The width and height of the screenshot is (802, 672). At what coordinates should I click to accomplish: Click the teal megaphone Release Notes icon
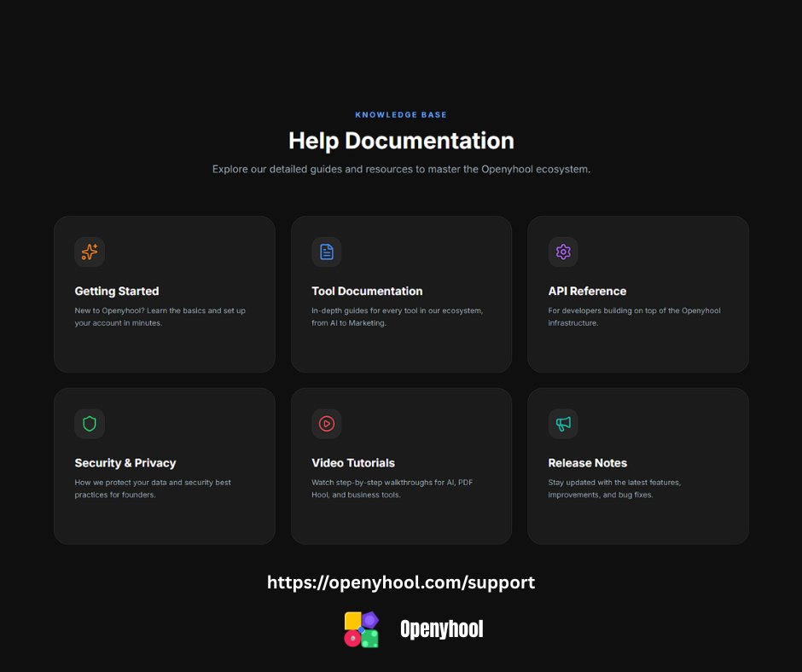[563, 424]
